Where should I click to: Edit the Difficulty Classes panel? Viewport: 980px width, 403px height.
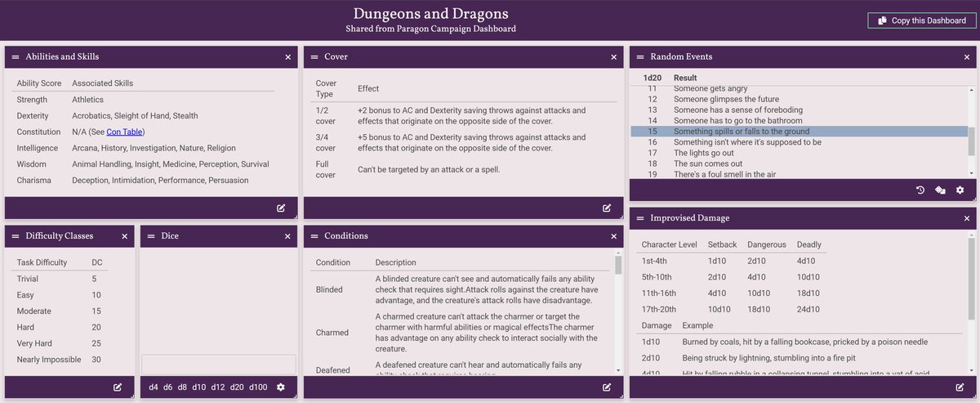[x=118, y=387]
